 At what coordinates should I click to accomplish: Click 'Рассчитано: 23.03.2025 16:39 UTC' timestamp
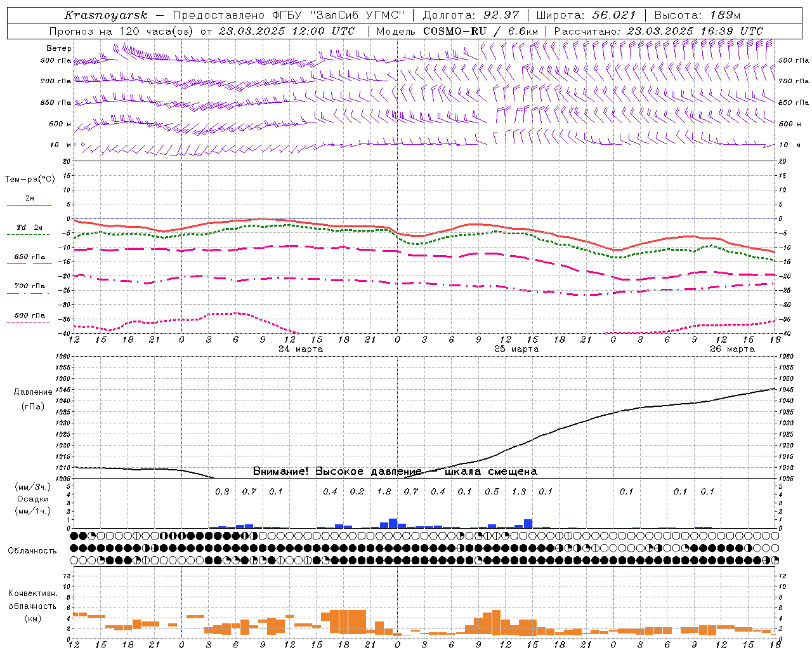pyautogui.click(x=658, y=31)
